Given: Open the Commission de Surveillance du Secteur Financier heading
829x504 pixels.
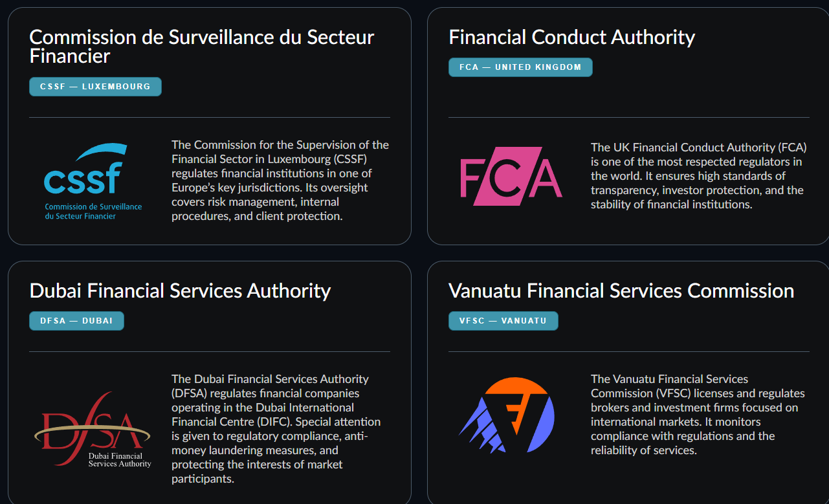Looking at the screenshot, I should tap(202, 47).
